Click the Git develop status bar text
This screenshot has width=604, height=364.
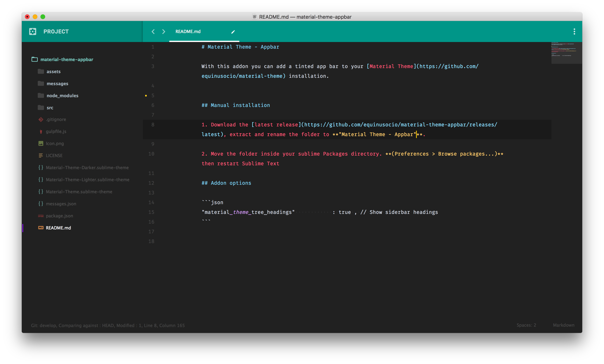[108, 325]
